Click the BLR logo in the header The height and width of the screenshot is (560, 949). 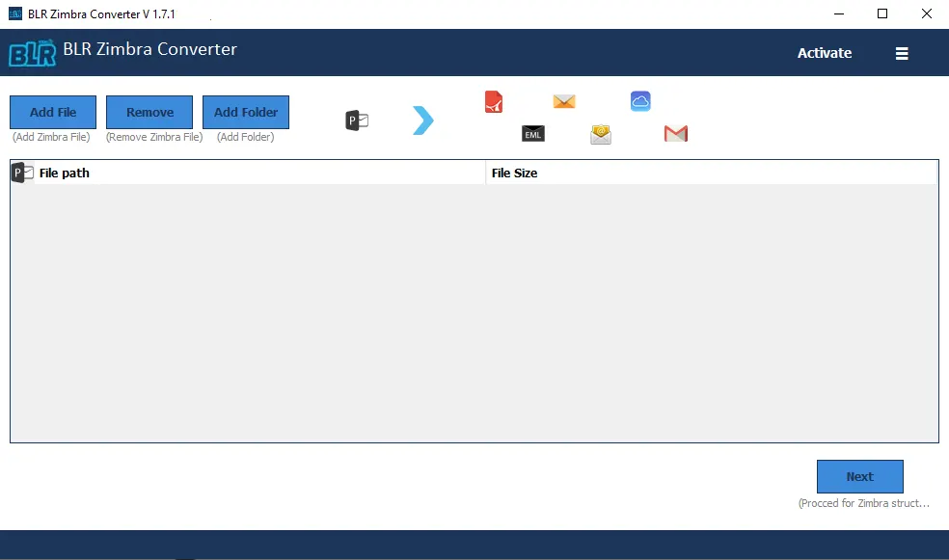pyautogui.click(x=32, y=53)
